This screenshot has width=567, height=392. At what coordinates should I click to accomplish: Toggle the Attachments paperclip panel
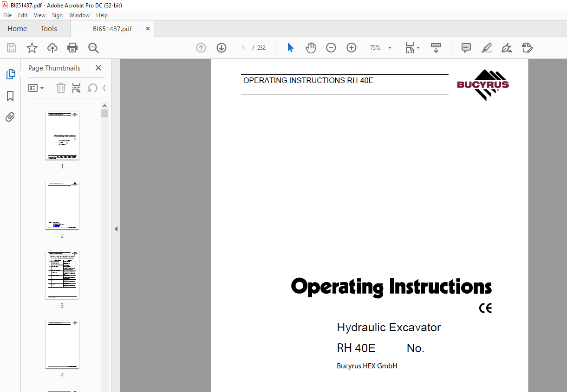(x=10, y=117)
